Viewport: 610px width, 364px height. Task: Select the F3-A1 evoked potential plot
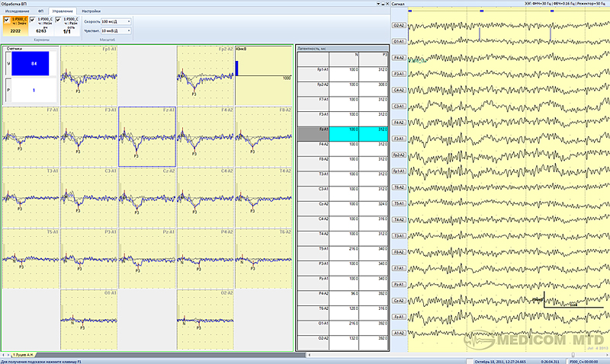pos(89,137)
